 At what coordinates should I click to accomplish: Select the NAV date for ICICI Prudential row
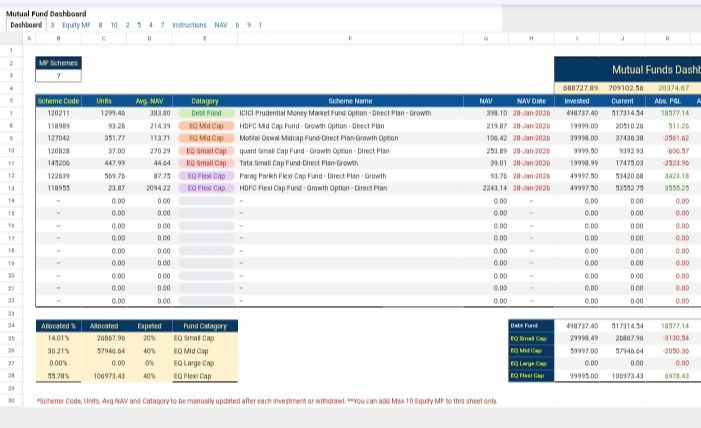click(531, 113)
